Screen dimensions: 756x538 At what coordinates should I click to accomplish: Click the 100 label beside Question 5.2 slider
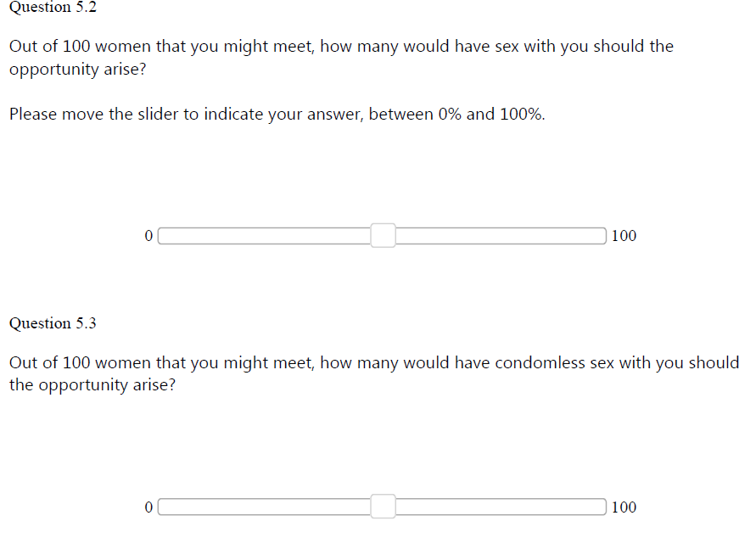pyautogui.click(x=624, y=236)
